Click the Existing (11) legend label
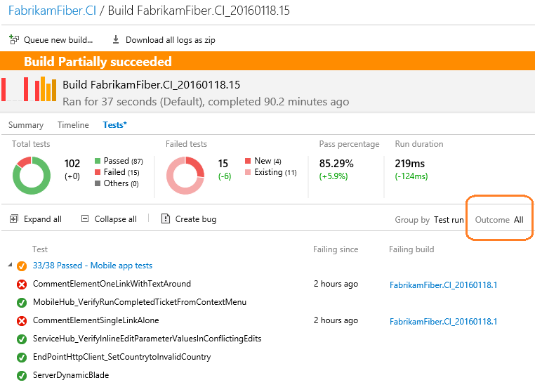Image resolution: width=535 pixels, height=392 pixels. [276, 172]
